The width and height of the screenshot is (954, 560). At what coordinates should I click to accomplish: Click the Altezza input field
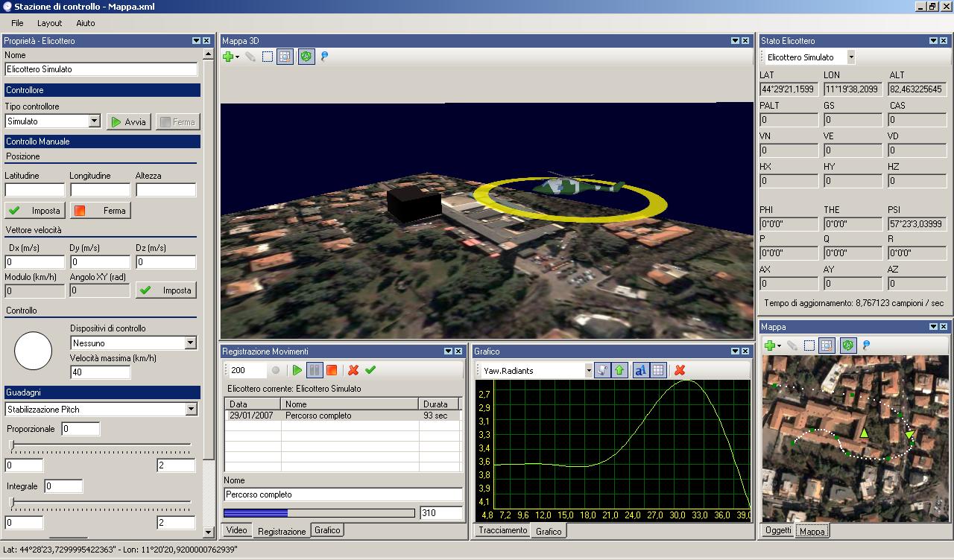[x=166, y=190]
